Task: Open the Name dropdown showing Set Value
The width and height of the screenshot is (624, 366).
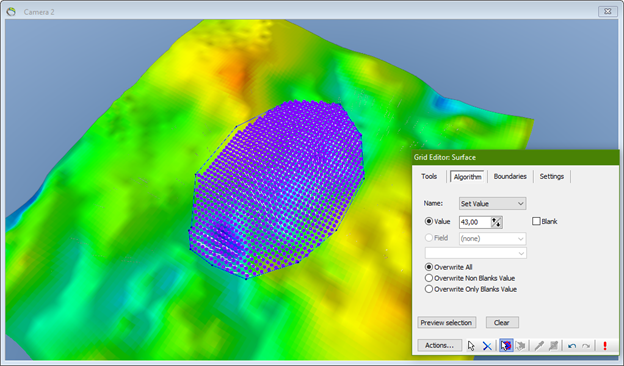Action: tap(492, 203)
